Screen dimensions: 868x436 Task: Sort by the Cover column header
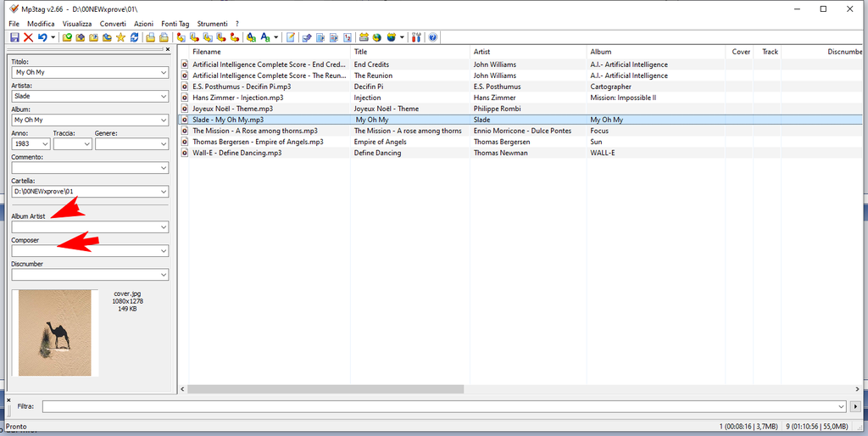739,52
